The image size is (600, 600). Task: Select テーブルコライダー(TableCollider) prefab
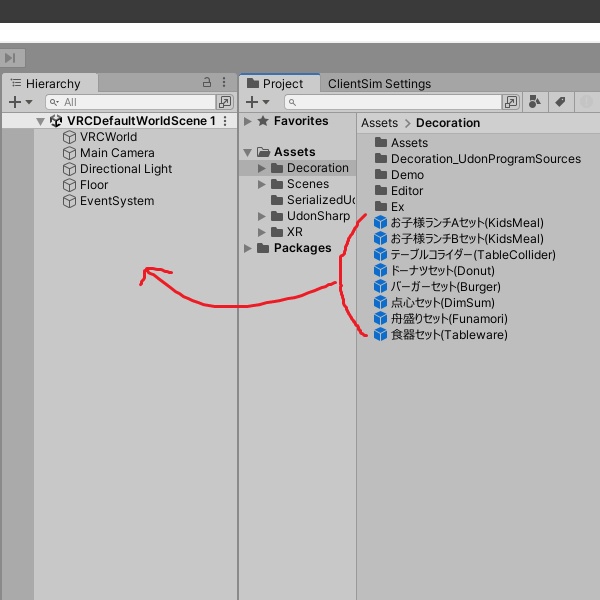(465, 255)
